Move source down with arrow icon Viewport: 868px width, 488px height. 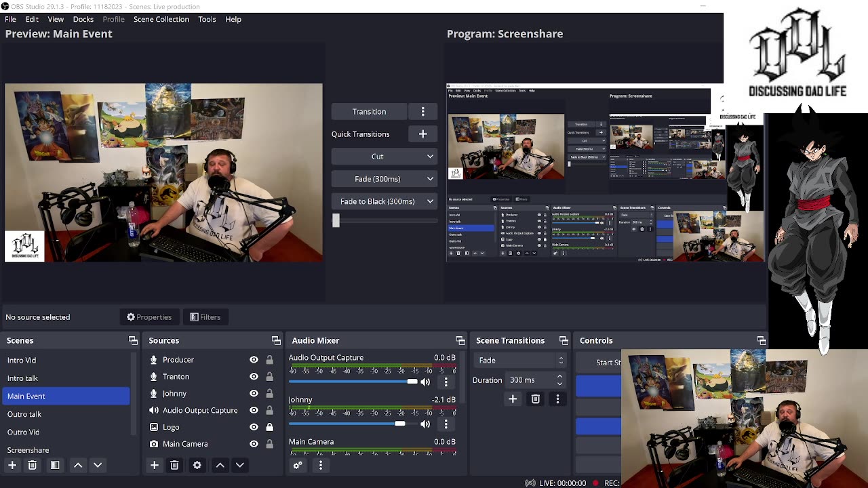coord(239,465)
